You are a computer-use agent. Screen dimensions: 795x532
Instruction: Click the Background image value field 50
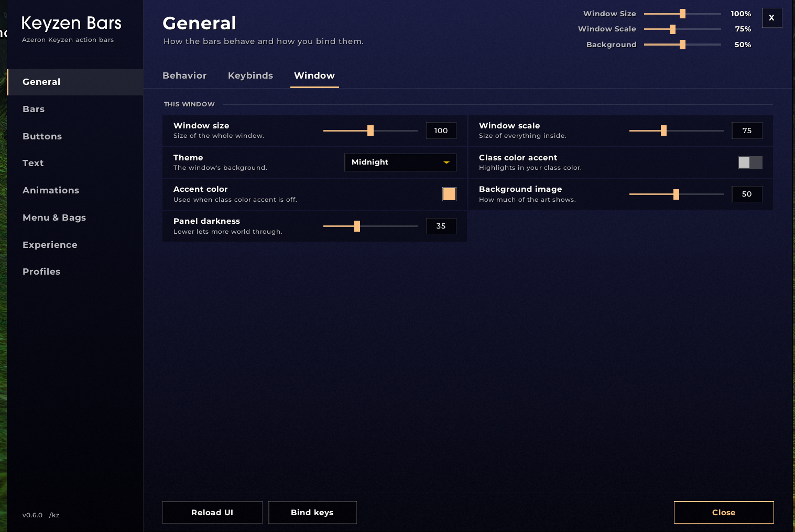[x=747, y=194]
